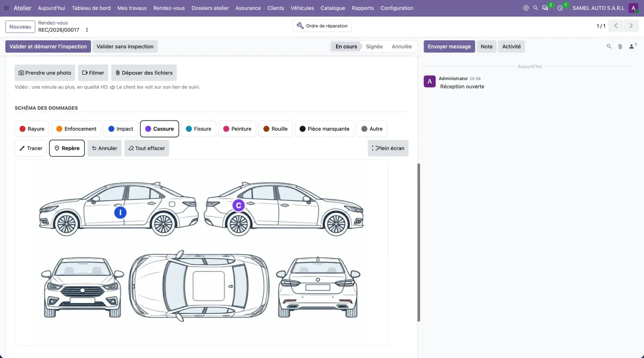Select the Enfoncement damage type
The width and height of the screenshot is (644, 358).
tap(76, 129)
